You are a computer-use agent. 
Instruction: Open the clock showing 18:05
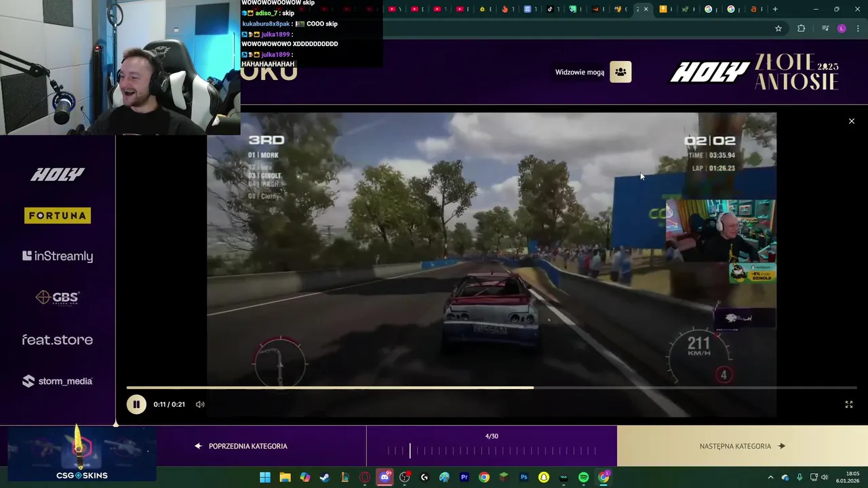(849, 477)
